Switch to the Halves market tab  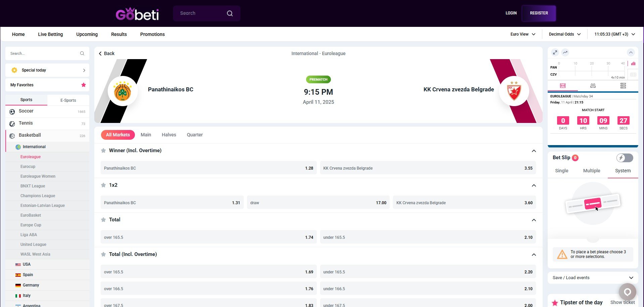pyautogui.click(x=169, y=135)
